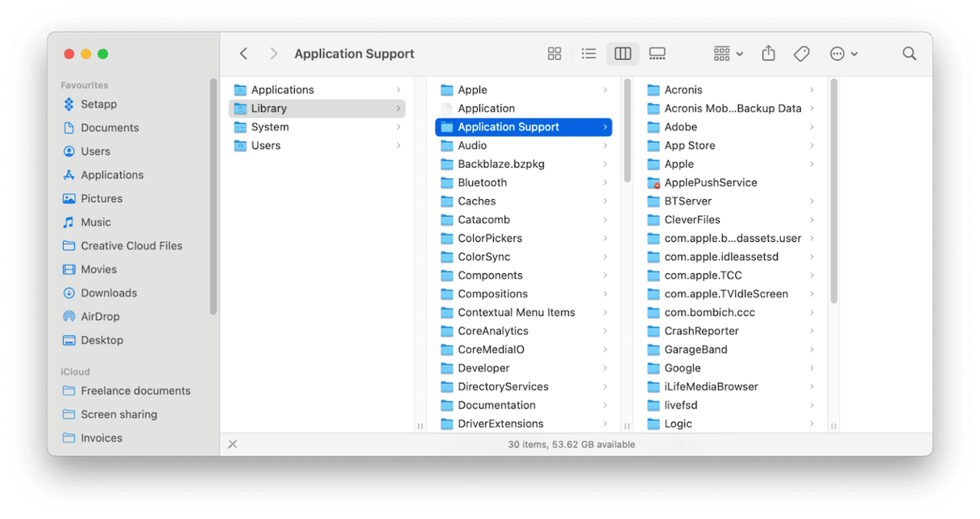The width and height of the screenshot is (980, 519).
Task: Click the Tags toolbar icon
Action: point(801,54)
